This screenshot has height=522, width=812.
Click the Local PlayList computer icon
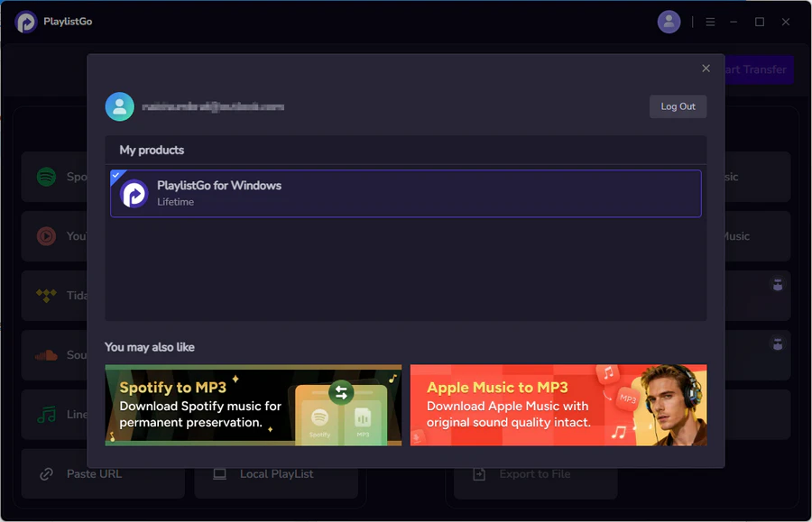pyautogui.click(x=219, y=474)
